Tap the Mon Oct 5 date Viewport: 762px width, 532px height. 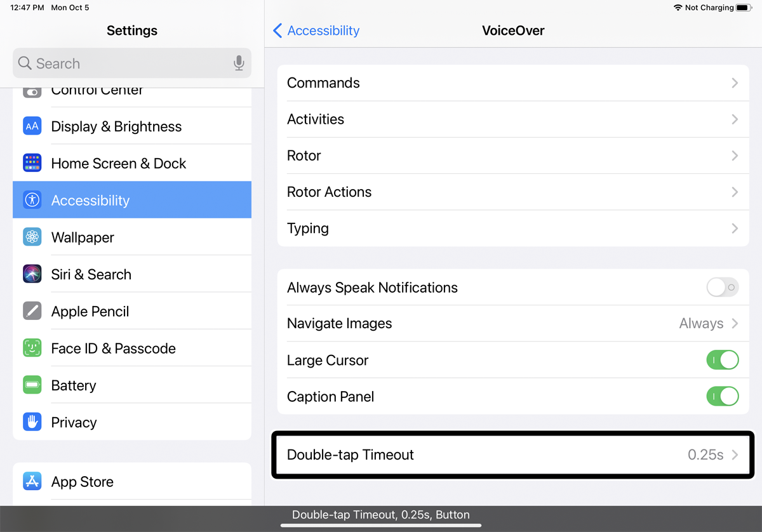(x=70, y=8)
